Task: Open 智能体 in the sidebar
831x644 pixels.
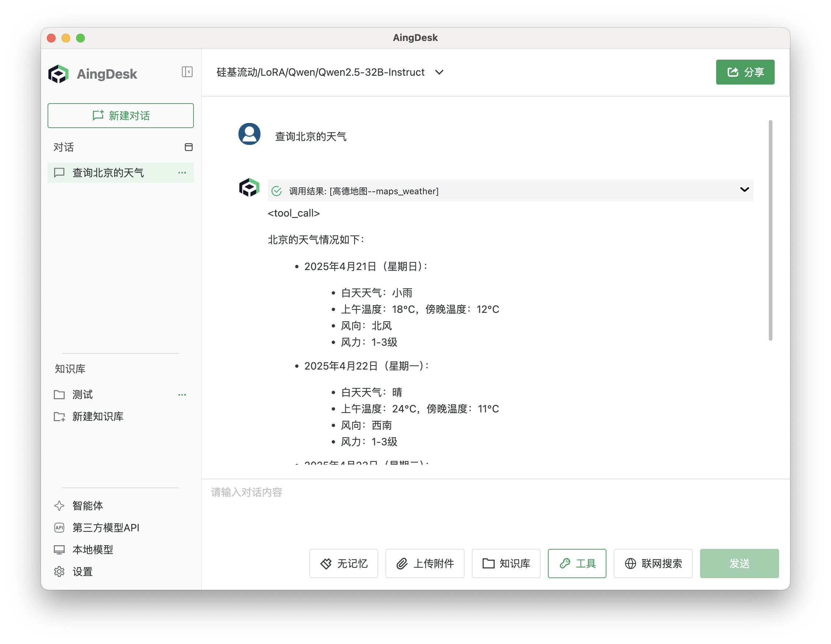Action: click(87, 505)
